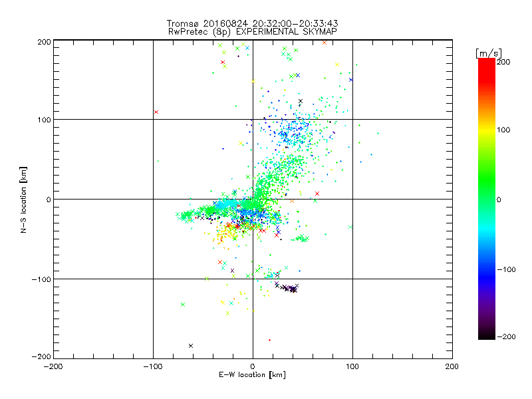Click the 0 tick label on N-S axis
Viewport: 532px width, 399px height.
point(49,199)
